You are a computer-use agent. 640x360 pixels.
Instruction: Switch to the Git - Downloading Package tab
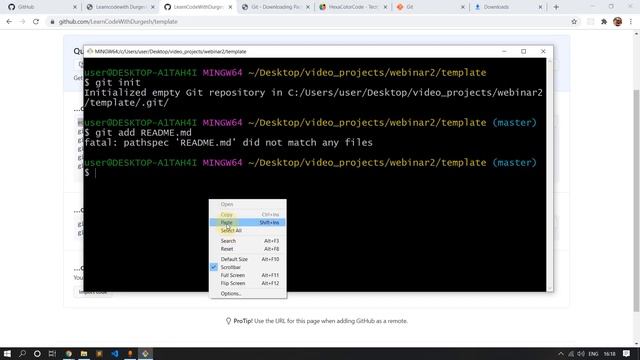[x=276, y=7]
